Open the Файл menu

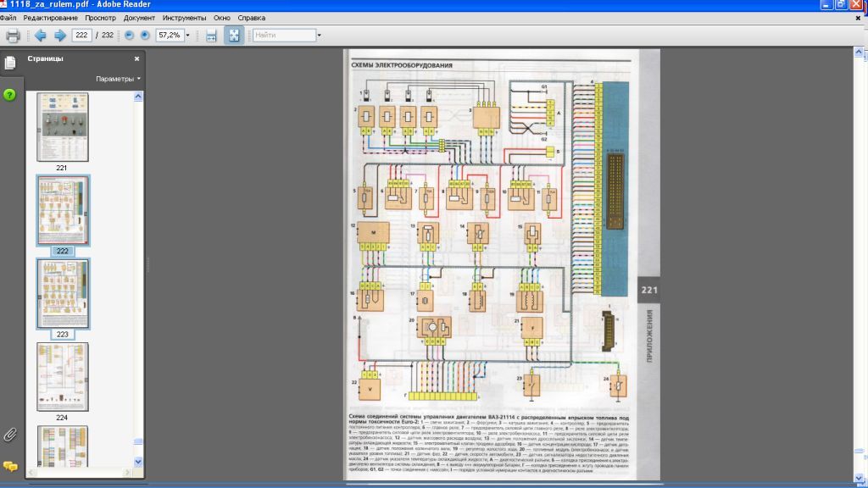pyautogui.click(x=8, y=18)
